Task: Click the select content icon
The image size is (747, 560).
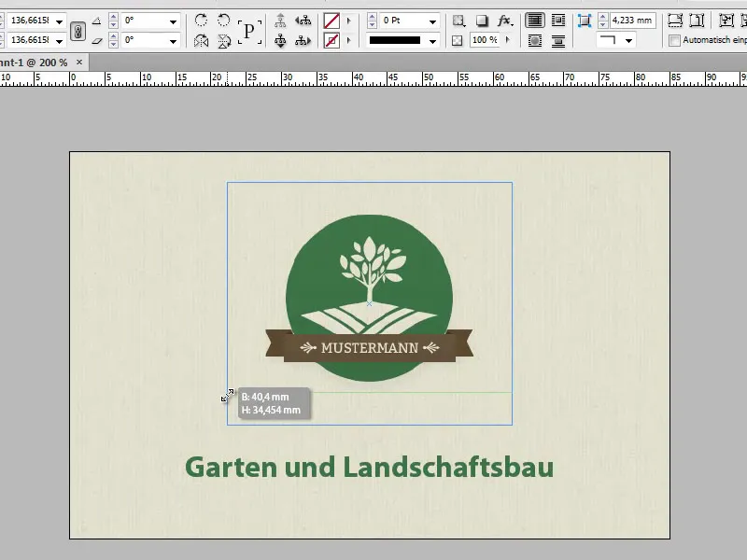Action: point(280,41)
